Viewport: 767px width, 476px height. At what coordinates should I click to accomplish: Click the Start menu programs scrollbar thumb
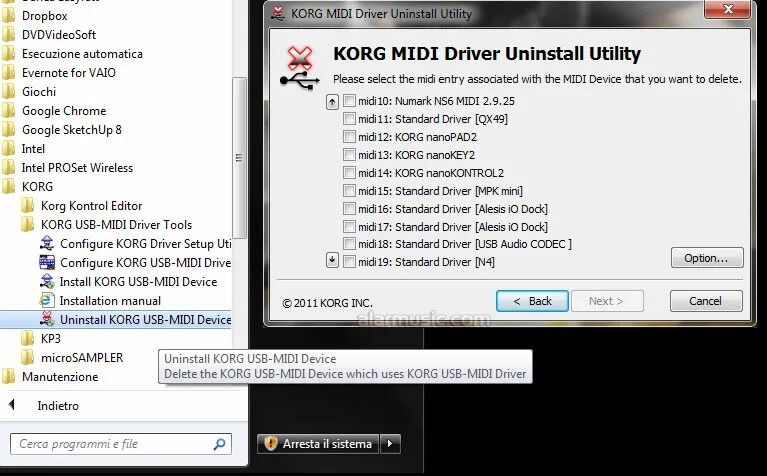(x=239, y=158)
